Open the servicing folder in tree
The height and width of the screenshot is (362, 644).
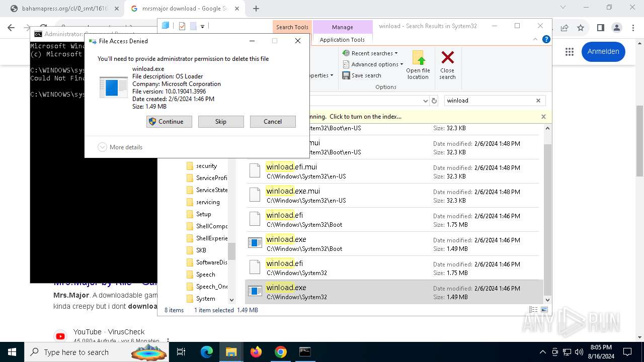[207, 202]
